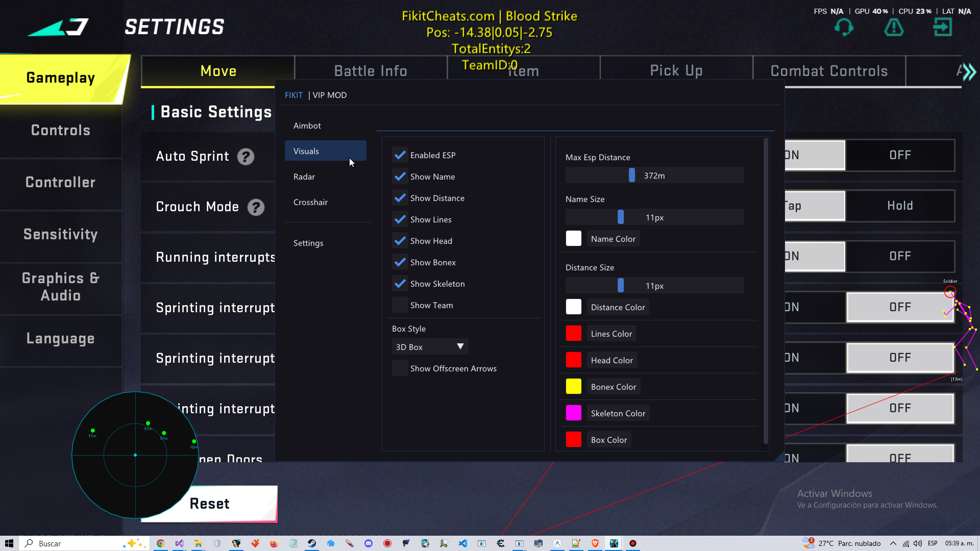Adjust the Distance Size slider
980x551 pixels.
click(654, 286)
